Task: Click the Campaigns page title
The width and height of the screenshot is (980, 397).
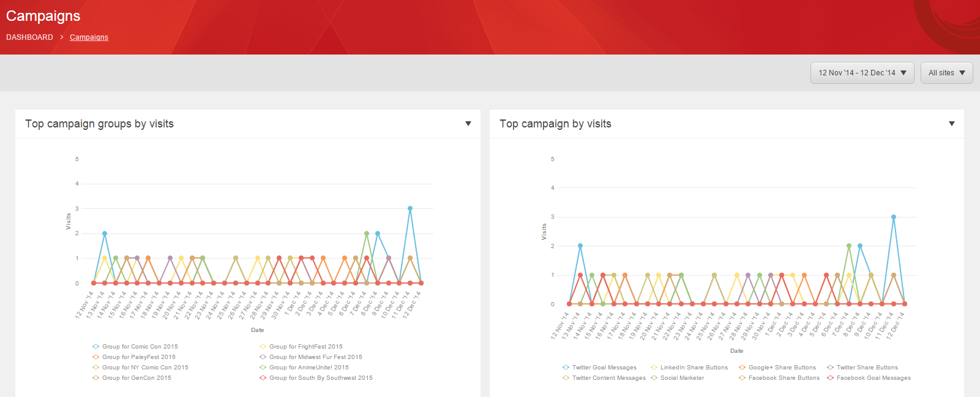Action: (x=43, y=16)
